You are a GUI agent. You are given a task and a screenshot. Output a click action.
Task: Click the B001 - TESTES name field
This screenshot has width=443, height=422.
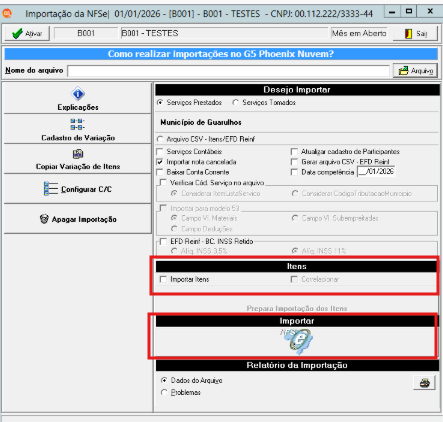pos(225,33)
